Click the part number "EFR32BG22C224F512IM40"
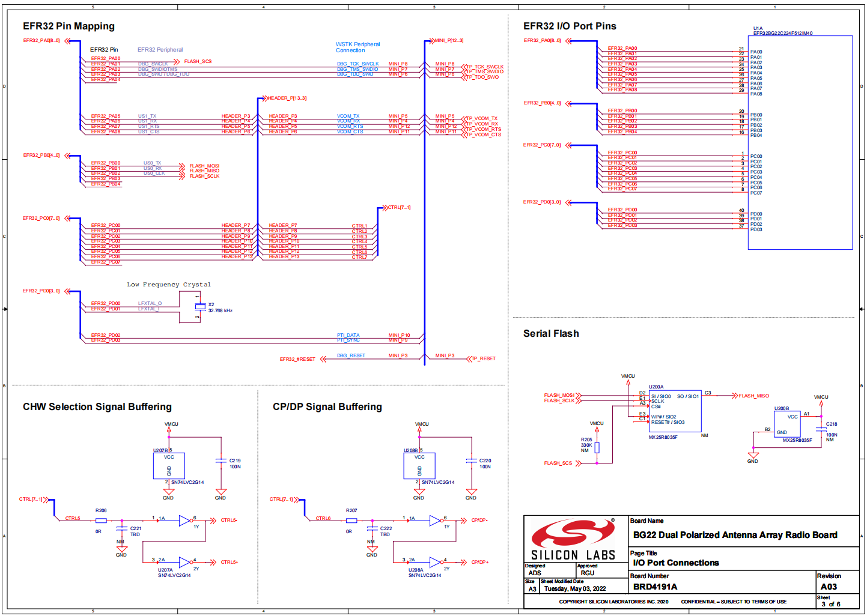Viewport: 867px width, 616px height. pyautogui.click(x=783, y=33)
